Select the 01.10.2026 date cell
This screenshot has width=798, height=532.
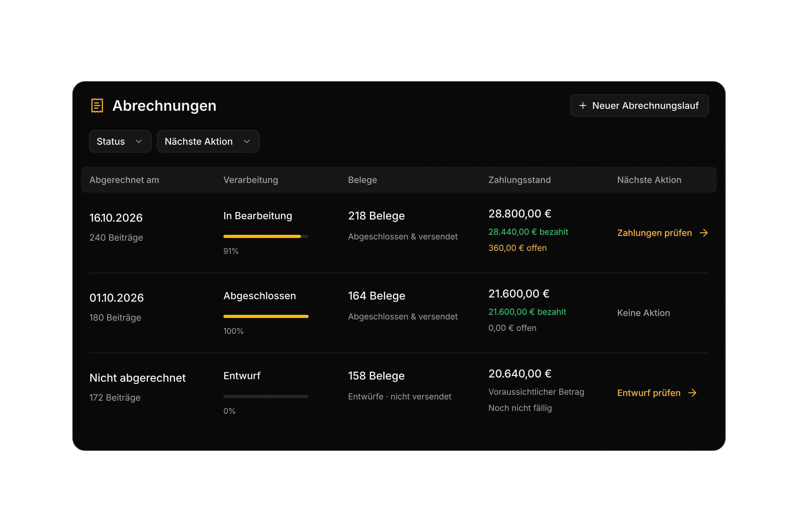tap(116, 298)
